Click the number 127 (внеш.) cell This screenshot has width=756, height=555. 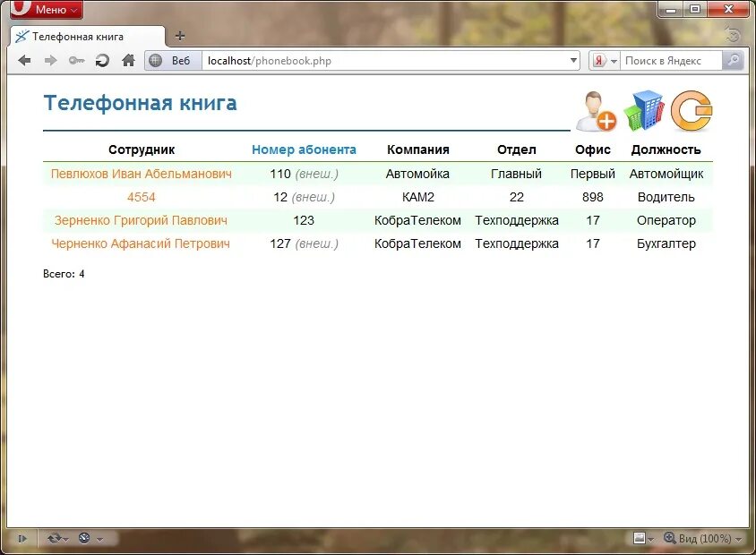tap(304, 243)
